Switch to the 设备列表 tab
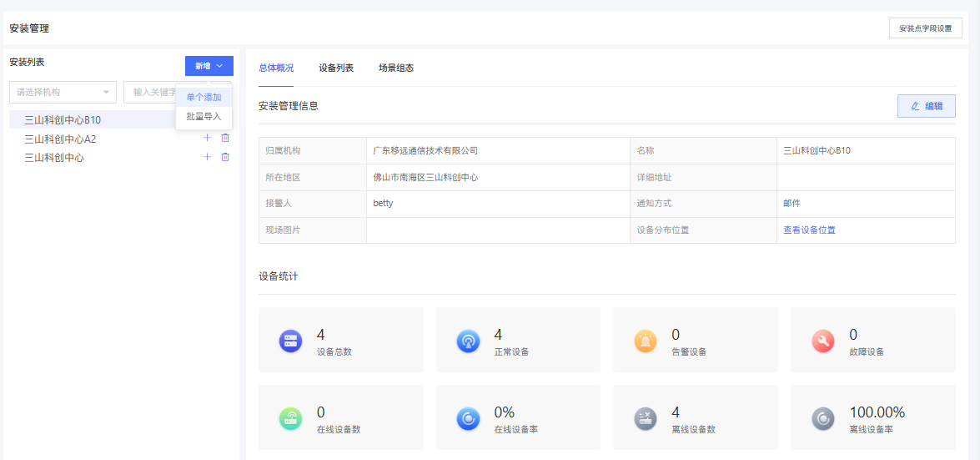 coord(336,68)
